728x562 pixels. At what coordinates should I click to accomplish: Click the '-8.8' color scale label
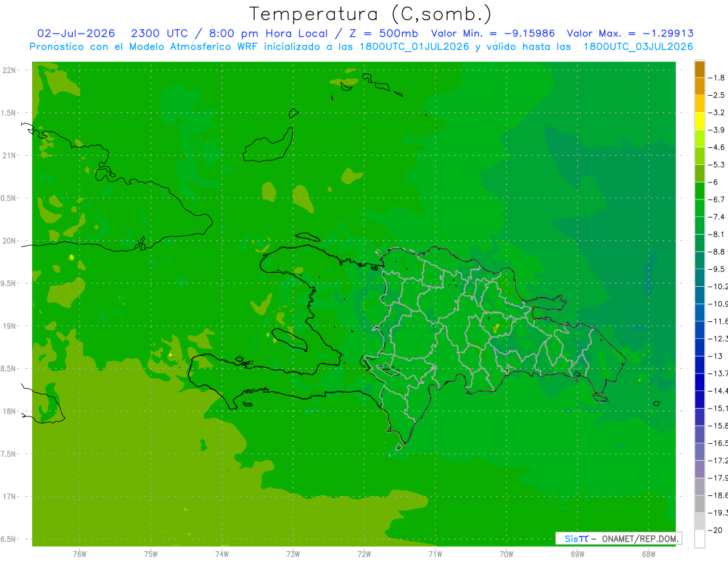[716, 252]
